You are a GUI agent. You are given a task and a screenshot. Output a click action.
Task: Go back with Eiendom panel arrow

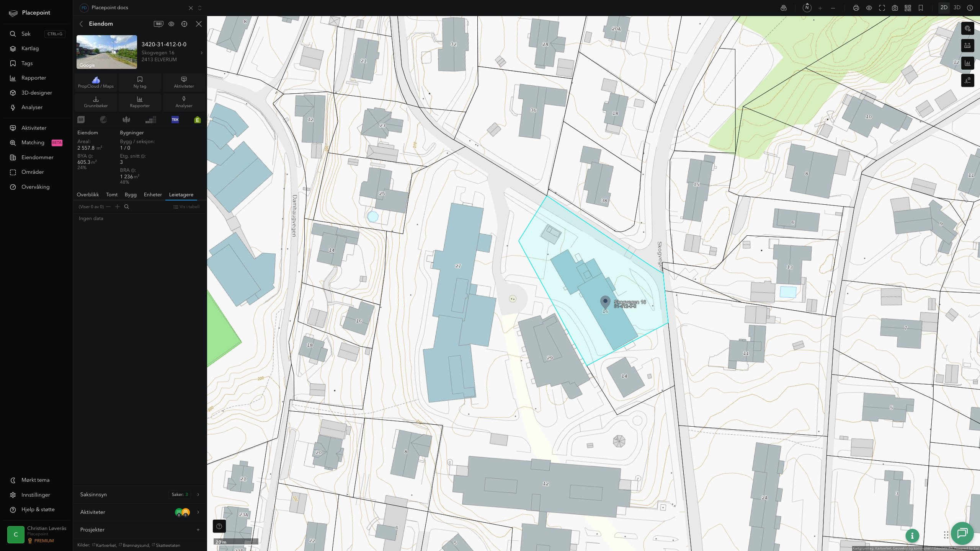(81, 24)
